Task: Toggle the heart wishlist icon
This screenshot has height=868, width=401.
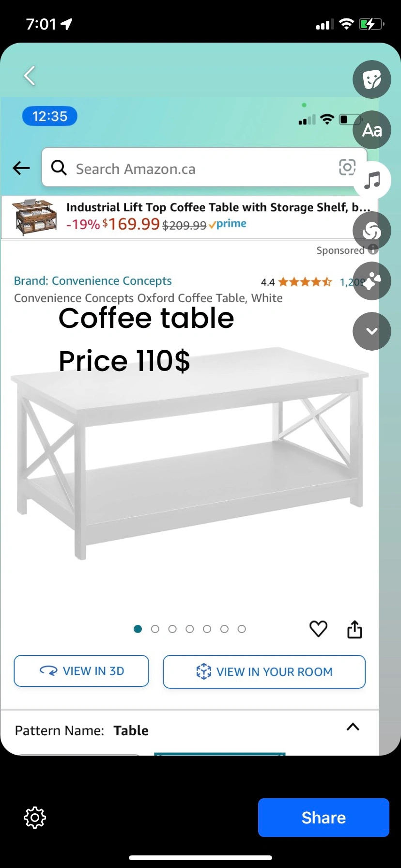Action: pyautogui.click(x=318, y=629)
